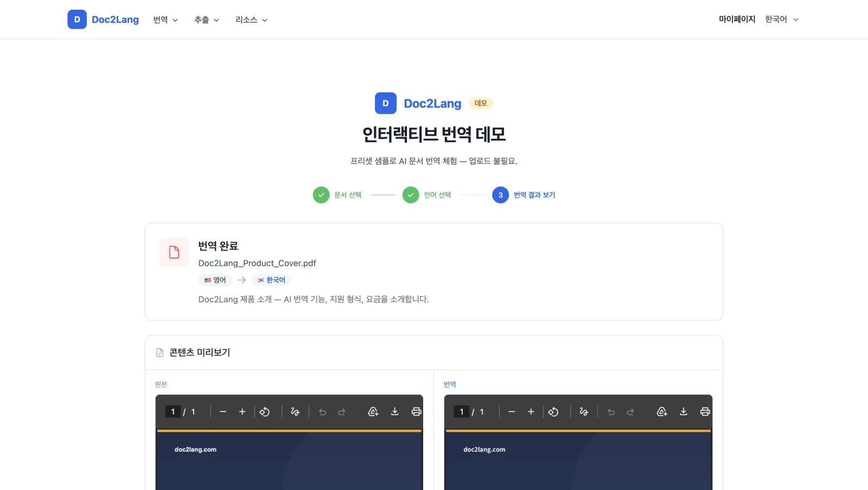Zoom out in the 원본 PDF viewer
This screenshot has width=868, height=490.
(223, 412)
